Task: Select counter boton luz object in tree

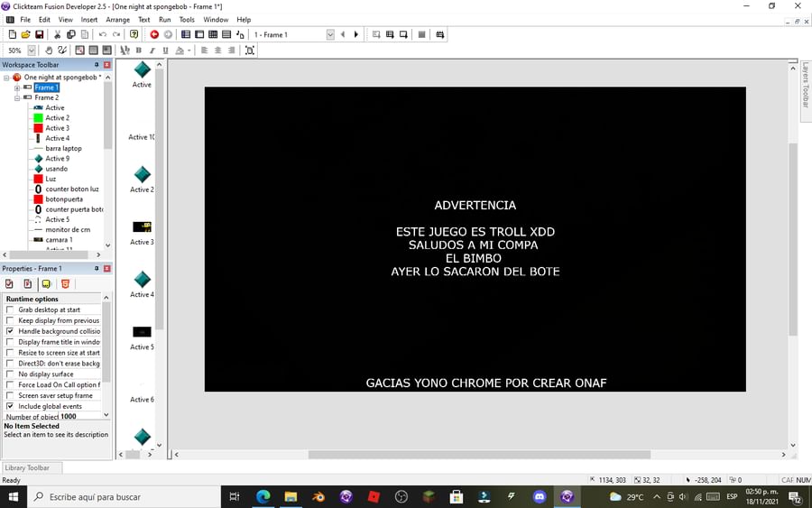Action: (x=72, y=189)
